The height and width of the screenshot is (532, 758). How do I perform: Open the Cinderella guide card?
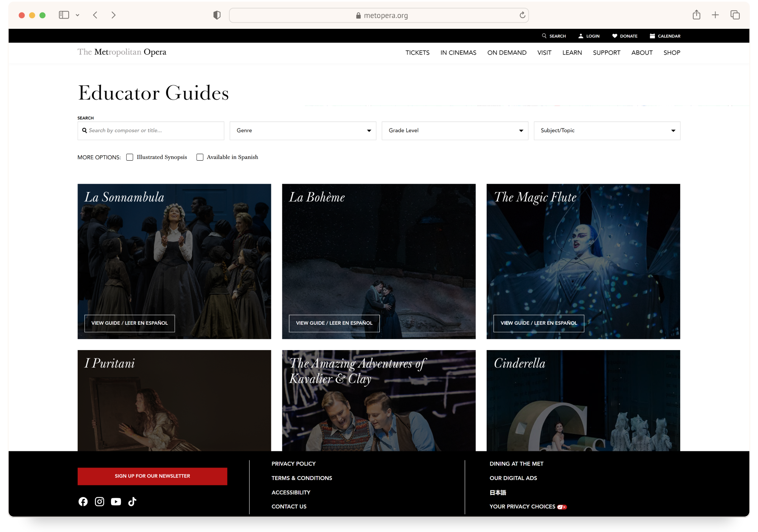pos(583,401)
